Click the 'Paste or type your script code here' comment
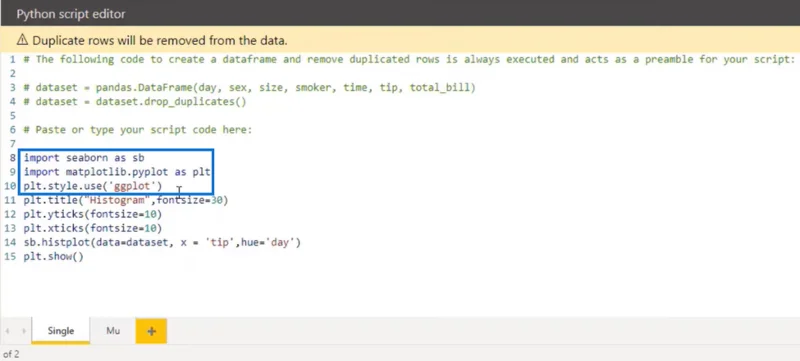This screenshot has width=800, height=361. (x=138, y=130)
